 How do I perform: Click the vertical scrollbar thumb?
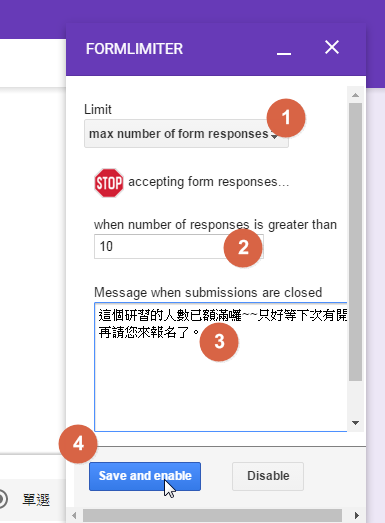[x=355, y=242]
